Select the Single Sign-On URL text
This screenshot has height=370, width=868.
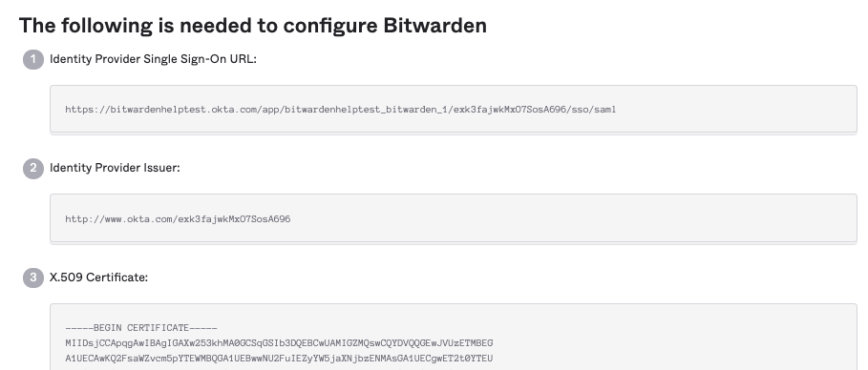[x=341, y=110]
